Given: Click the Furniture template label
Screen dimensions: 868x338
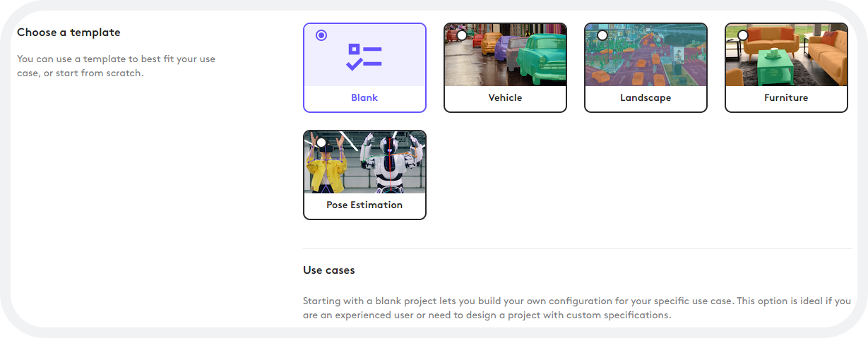Looking at the screenshot, I should pyautogui.click(x=786, y=97).
